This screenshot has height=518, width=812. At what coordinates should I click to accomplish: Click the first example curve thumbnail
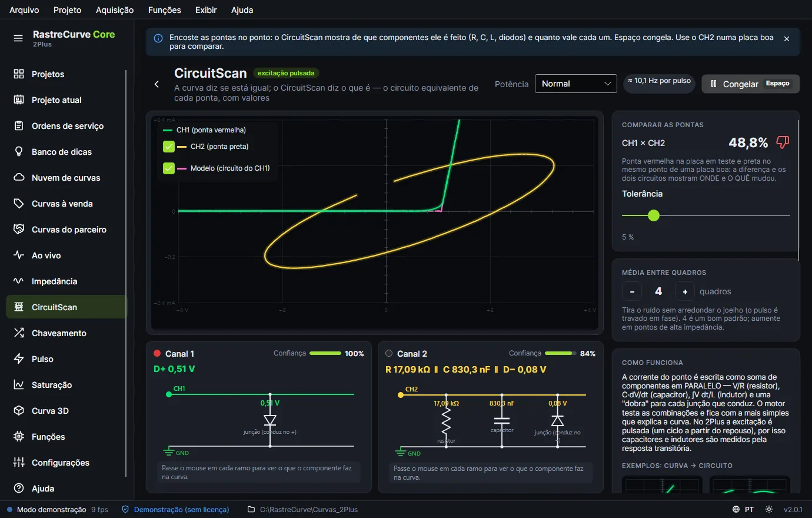pyautogui.click(x=662, y=484)
